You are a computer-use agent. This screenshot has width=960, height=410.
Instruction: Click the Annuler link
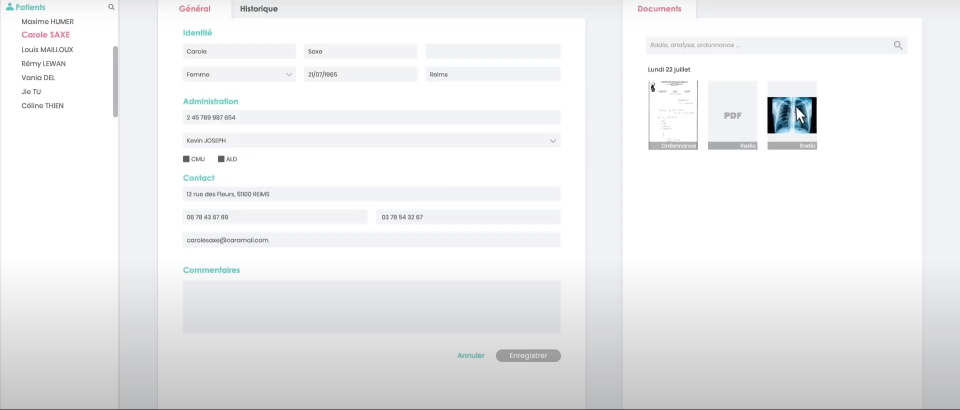[x=471, y=356]
